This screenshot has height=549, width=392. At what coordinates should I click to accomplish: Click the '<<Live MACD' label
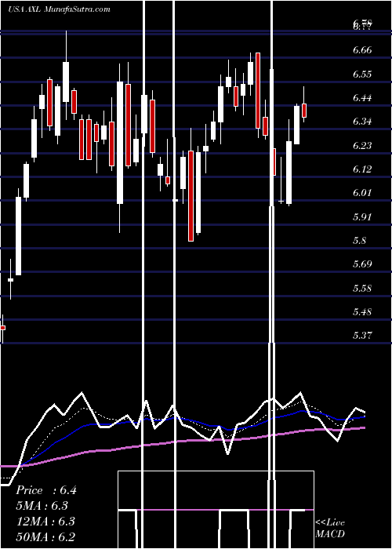tap(330, 529)
